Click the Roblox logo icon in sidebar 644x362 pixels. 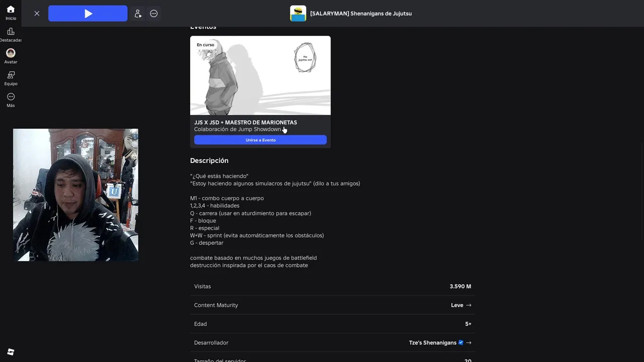tap(11, 352)
